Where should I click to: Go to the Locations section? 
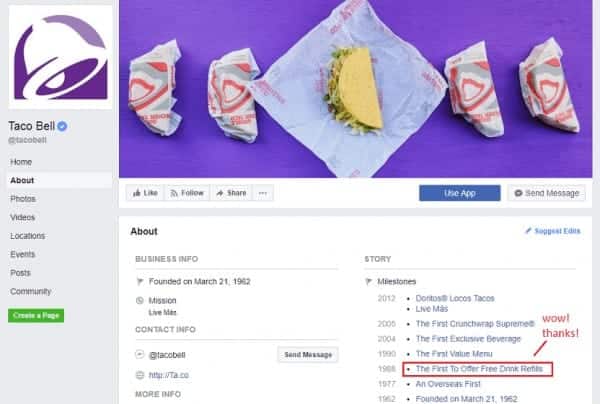[x=28, y=236]
